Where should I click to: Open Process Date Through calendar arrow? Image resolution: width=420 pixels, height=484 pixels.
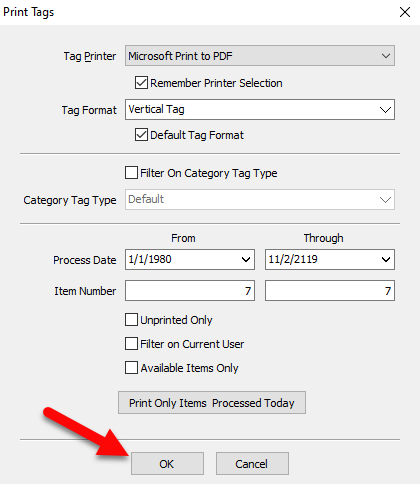click(x=386, y=259)
